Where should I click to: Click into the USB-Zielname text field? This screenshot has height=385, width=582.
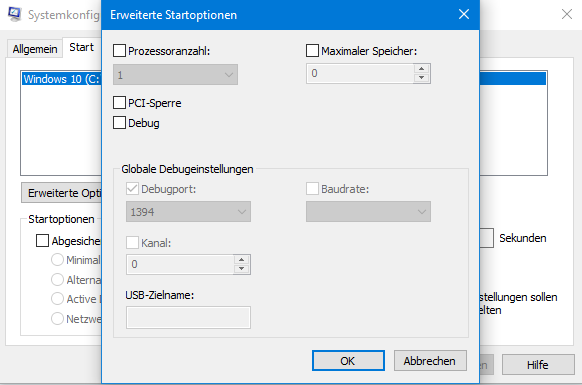(188, 317)
